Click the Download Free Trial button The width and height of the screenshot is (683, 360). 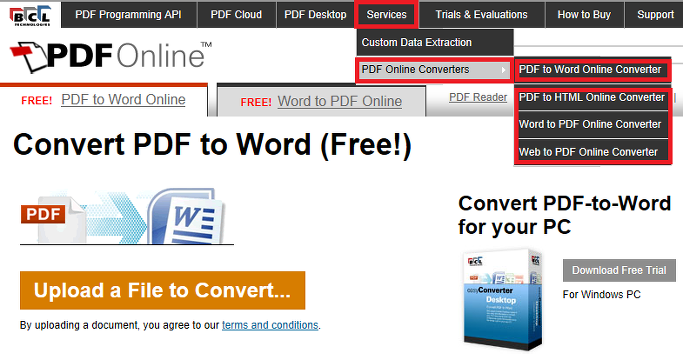click(x=619, y=270)
